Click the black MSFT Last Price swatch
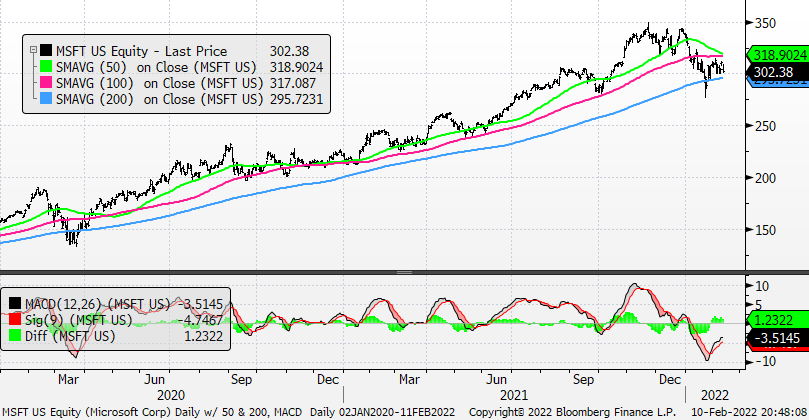The image size is (809, 420). 46,51
